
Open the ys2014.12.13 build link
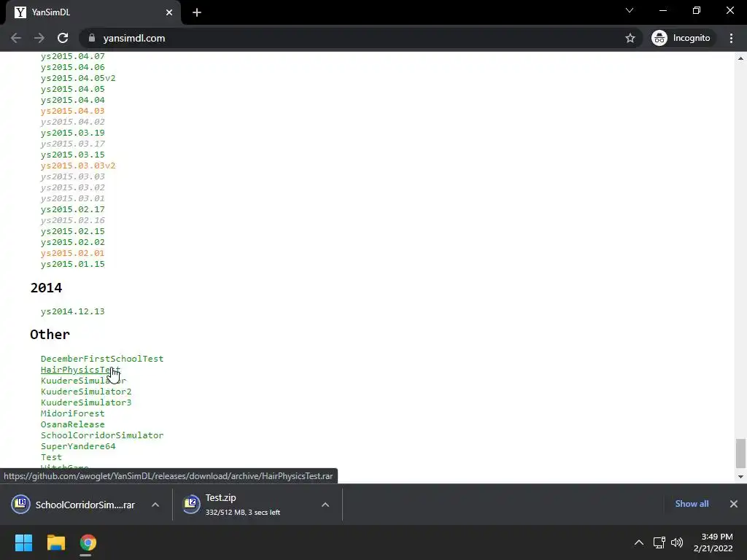[x=72, y=311]
